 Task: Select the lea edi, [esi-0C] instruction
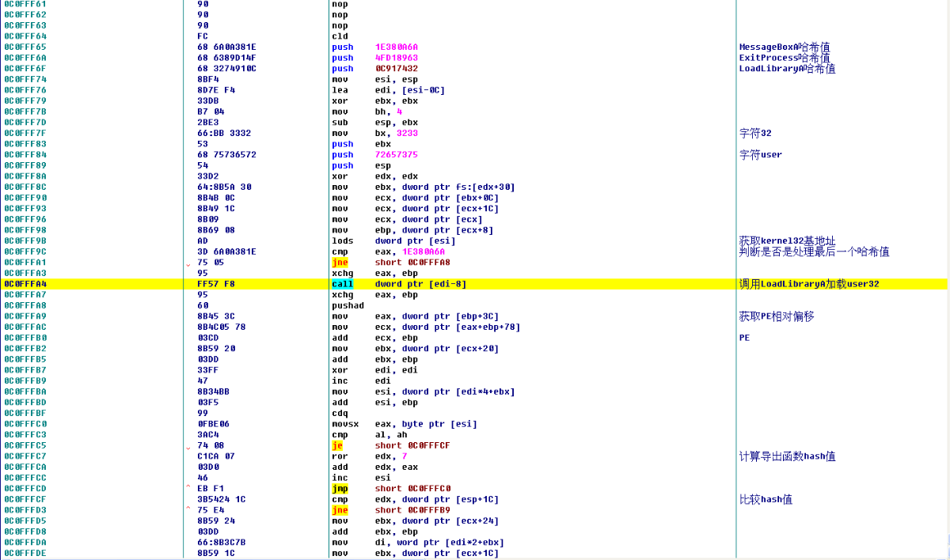click(x=388, y=90)
